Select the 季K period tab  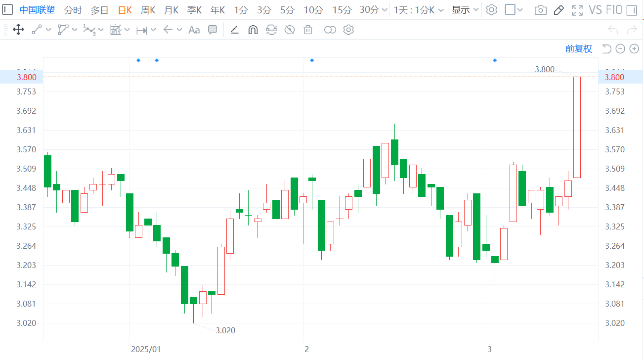[x=194, y=10]
